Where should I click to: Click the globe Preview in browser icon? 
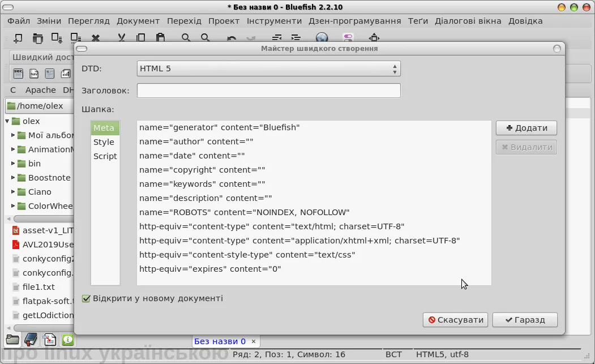322,37
